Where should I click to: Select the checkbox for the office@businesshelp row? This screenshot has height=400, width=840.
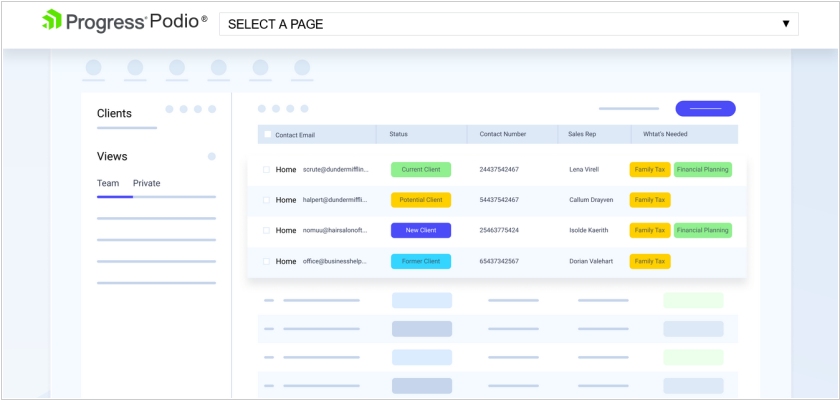click(x=267, y=261)
